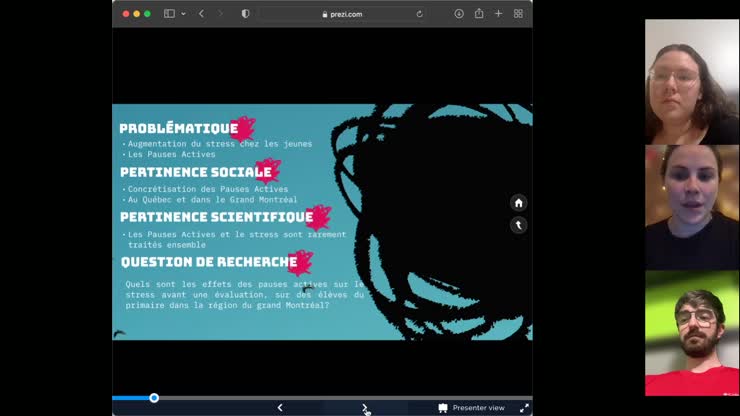Toggle the Safari sidebar
This screenshot has height=416, width=740.
tap(169, 14)
